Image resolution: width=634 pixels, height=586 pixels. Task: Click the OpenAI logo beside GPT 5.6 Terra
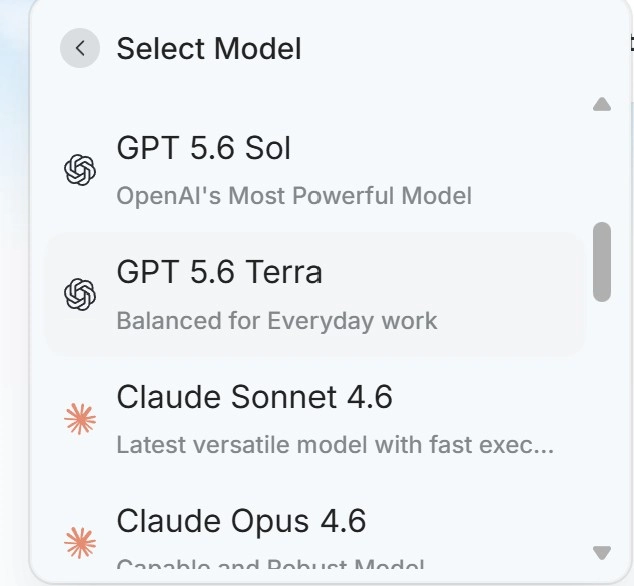pyautogui.click(x=80, y=294)
